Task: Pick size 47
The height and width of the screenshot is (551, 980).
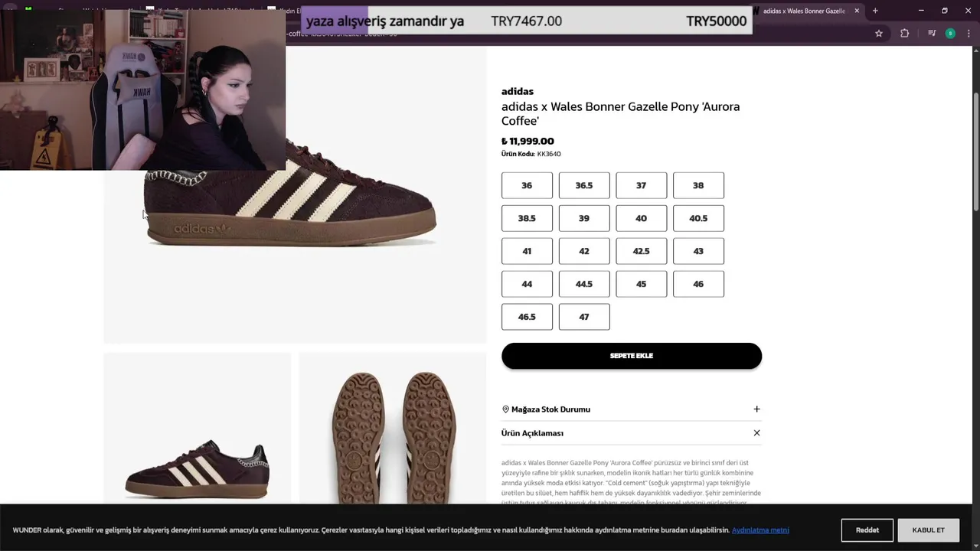Action: (x=584, y=317)
